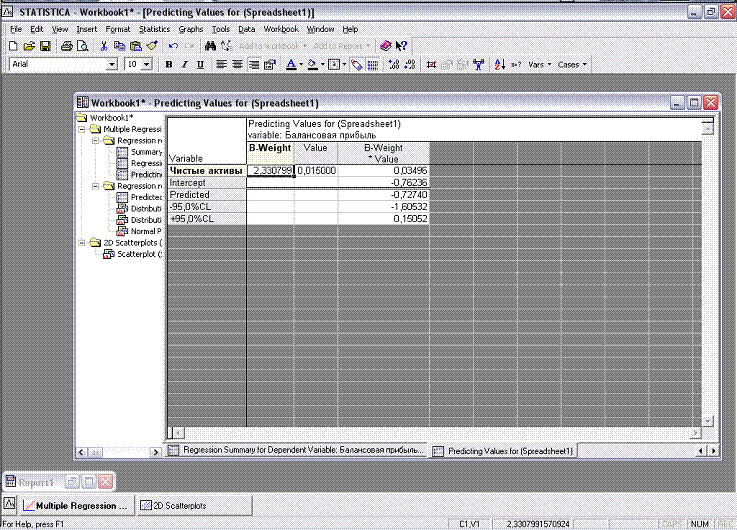Open the Arial font name dropdown
This screenshot has height=530, width=737.
pyautogui.click(x=112, y=64)
